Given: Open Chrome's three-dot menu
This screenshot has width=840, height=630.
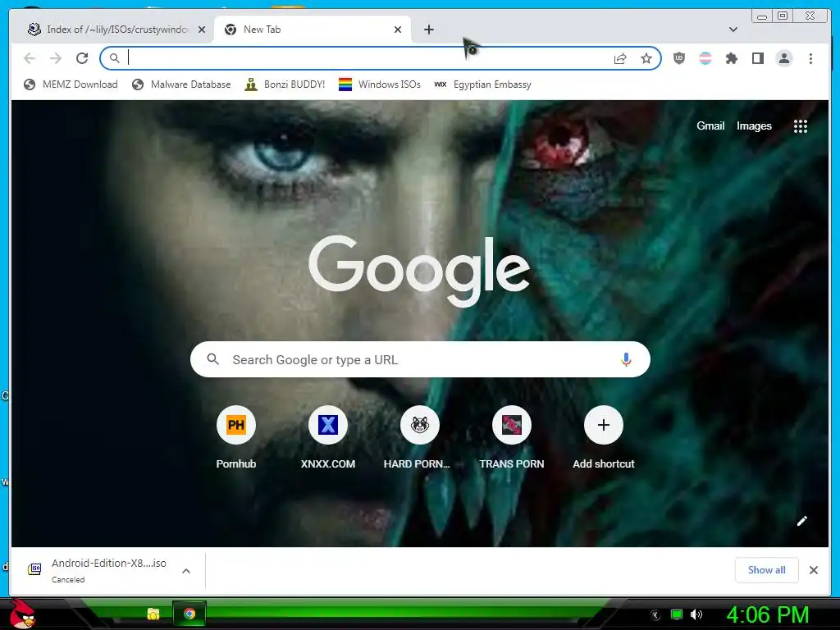Looking at the screenshot, I should click(x=810, y=58).
